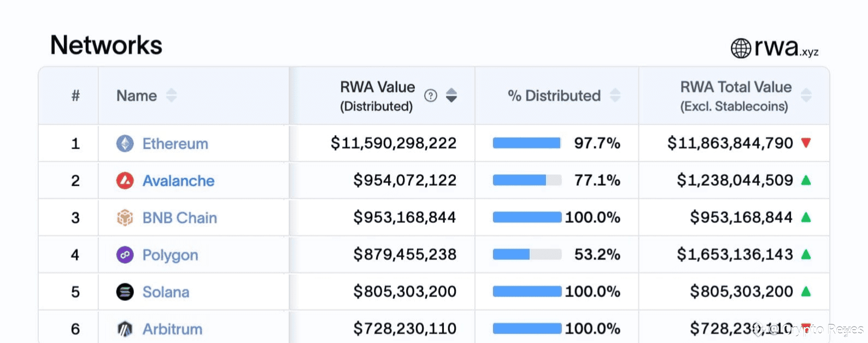
Task: Click the RWA Value help question icon
Action: [431, 96]
